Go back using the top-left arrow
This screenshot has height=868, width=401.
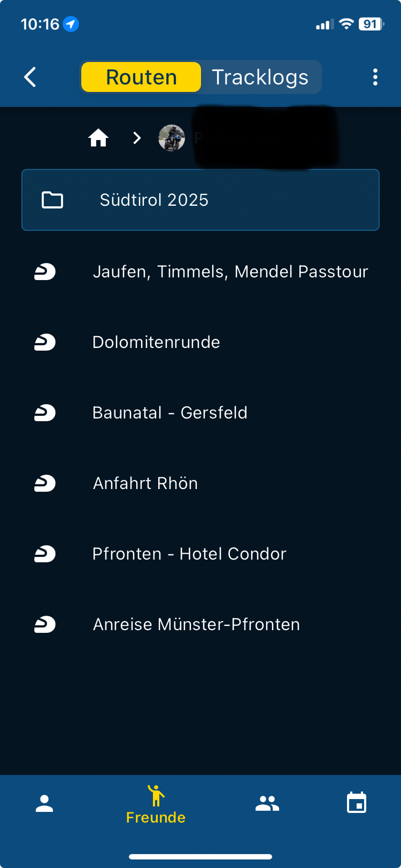click(30, 77)
